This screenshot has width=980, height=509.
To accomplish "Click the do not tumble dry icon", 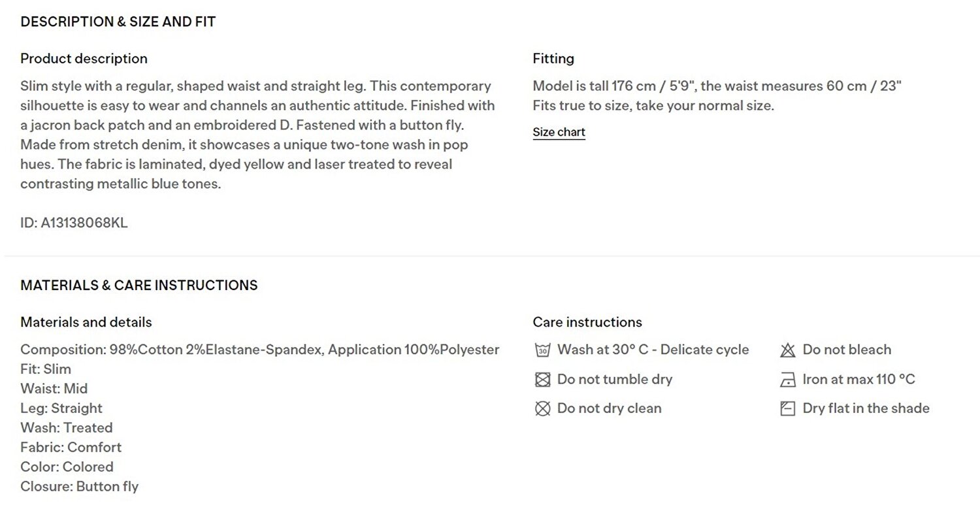I will [542, 380].
